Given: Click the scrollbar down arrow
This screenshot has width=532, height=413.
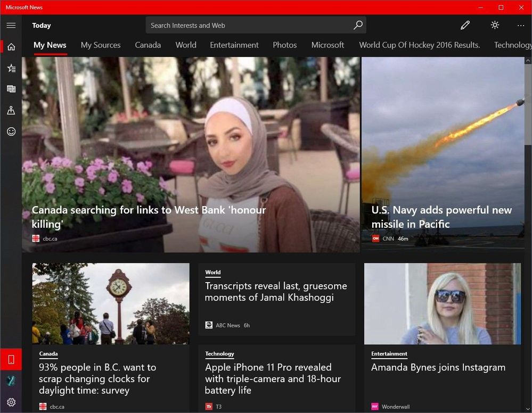Looking at the screenshot, I should click(528, 409).
